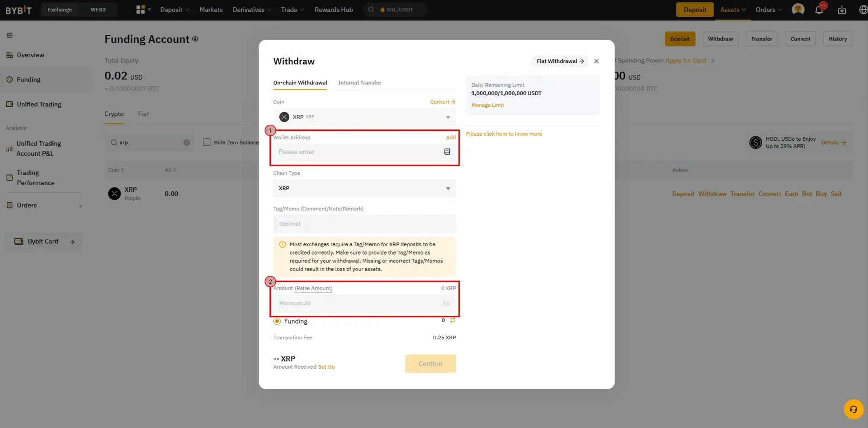Viewport: 868px width, 428px height.
Task: Open the apps grid menu icon
Action: (141, 10)
